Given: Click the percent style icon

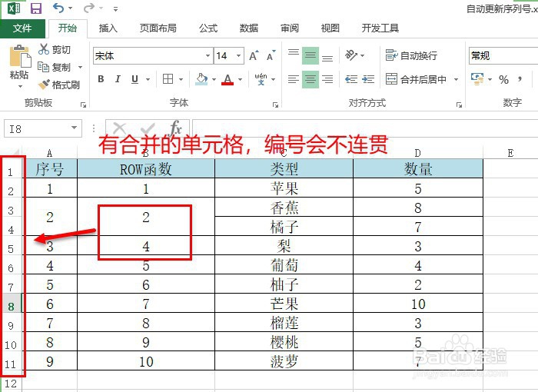Looking at the screenshot, I should (x=503, y=80).
